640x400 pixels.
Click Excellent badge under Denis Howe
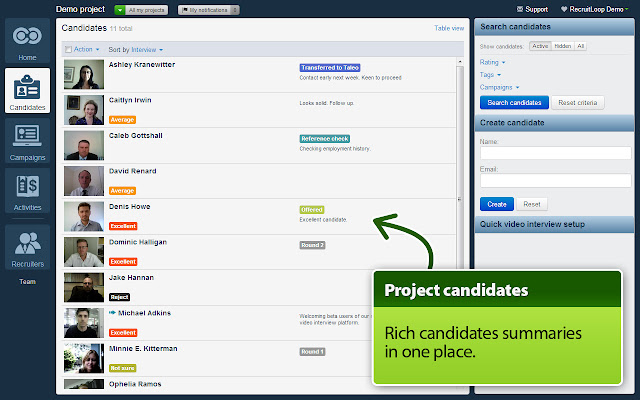click(x=123, y=226)
